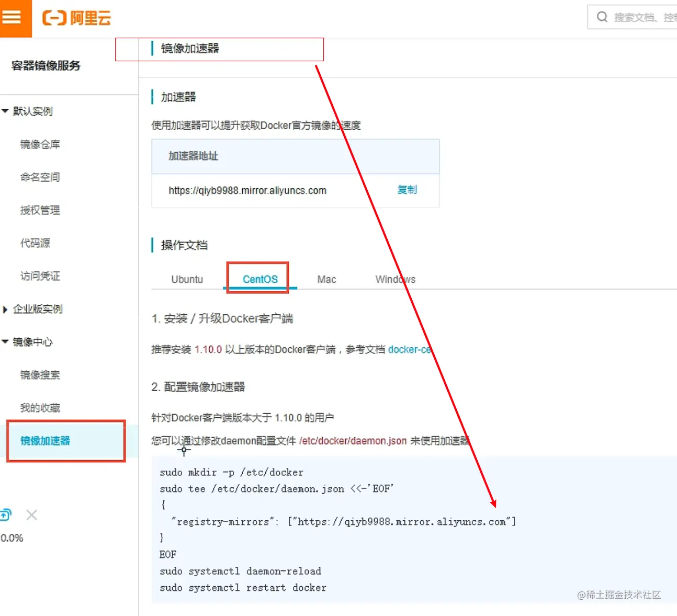
Task: Open 访问凭证 in the sidebar
Action: [40, 276]
